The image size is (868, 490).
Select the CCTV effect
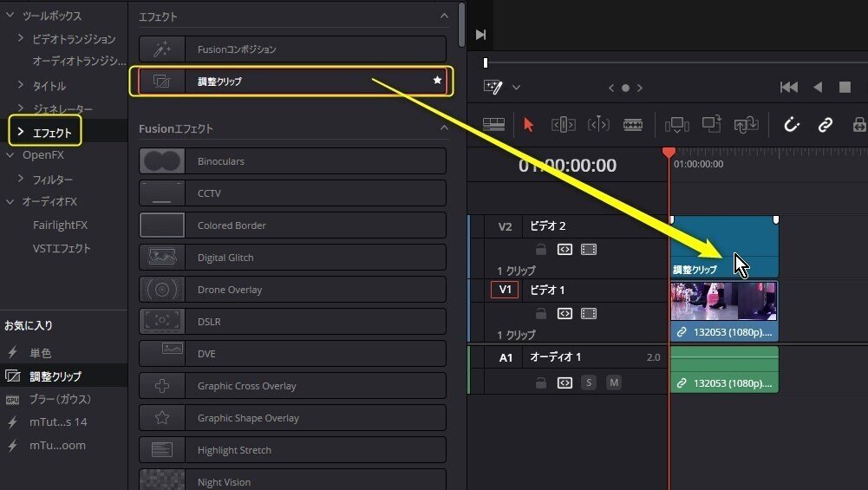point(292,193)
